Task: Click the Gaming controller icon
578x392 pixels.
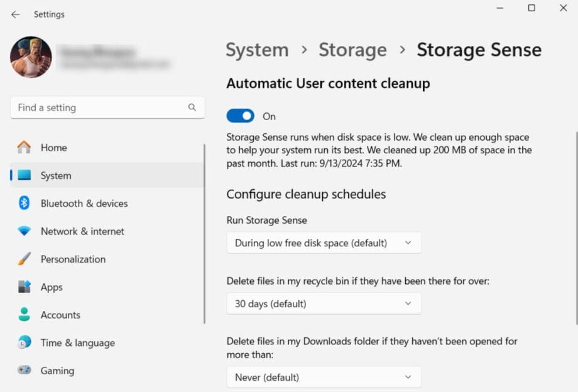Action: (23, 371)
